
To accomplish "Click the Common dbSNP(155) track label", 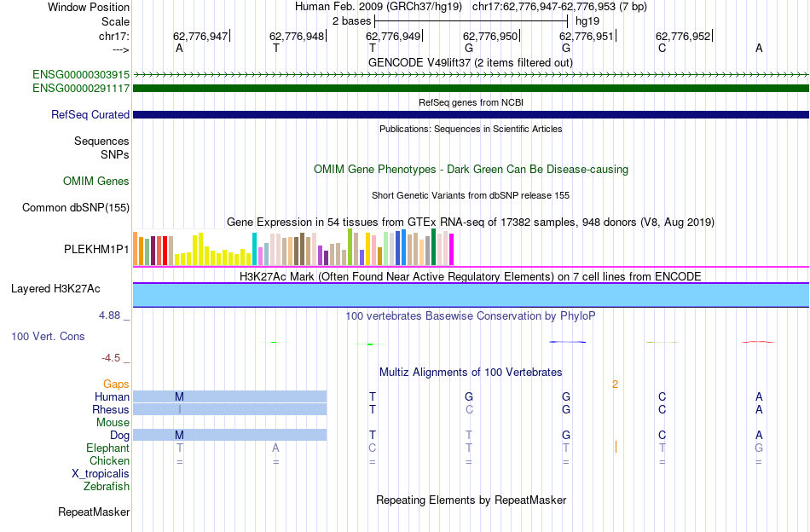I will tap(76, 208).
